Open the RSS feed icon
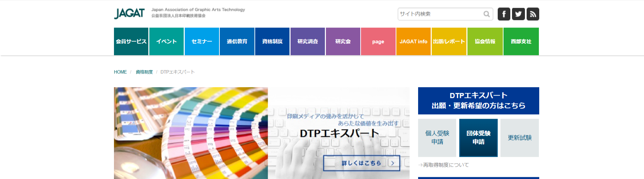The width and height of the screenshot is (644, 179). [533, 14]
